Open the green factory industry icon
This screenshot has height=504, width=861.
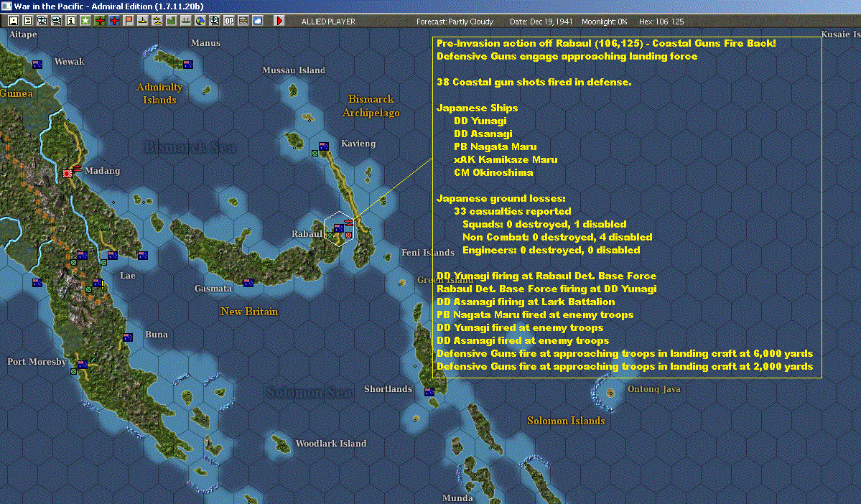pyautogui.click(x=172, y=21)
